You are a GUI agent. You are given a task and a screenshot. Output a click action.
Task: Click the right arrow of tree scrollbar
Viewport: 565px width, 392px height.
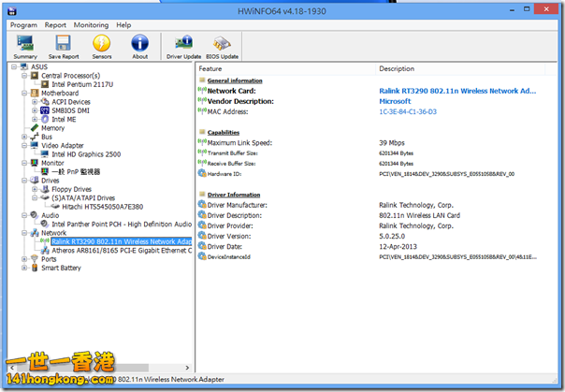[187, 368]
